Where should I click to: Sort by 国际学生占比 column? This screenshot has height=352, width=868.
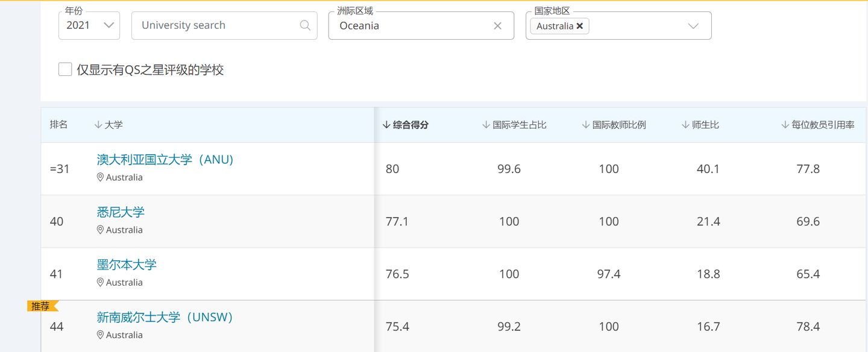click(x=514, y=125)
